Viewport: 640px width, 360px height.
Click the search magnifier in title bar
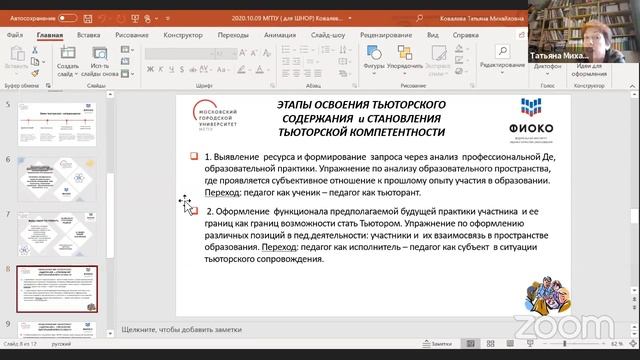(419, 18)
